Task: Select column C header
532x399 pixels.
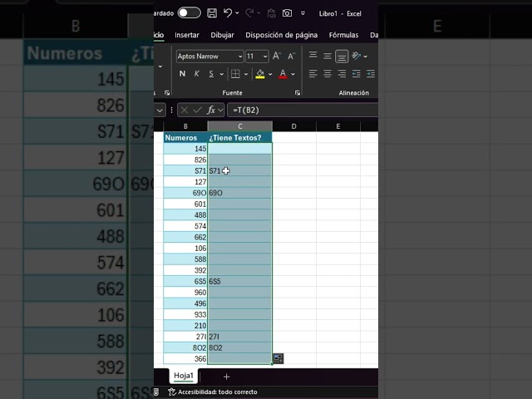Action: pyautogui.click(x=240, y=126)
